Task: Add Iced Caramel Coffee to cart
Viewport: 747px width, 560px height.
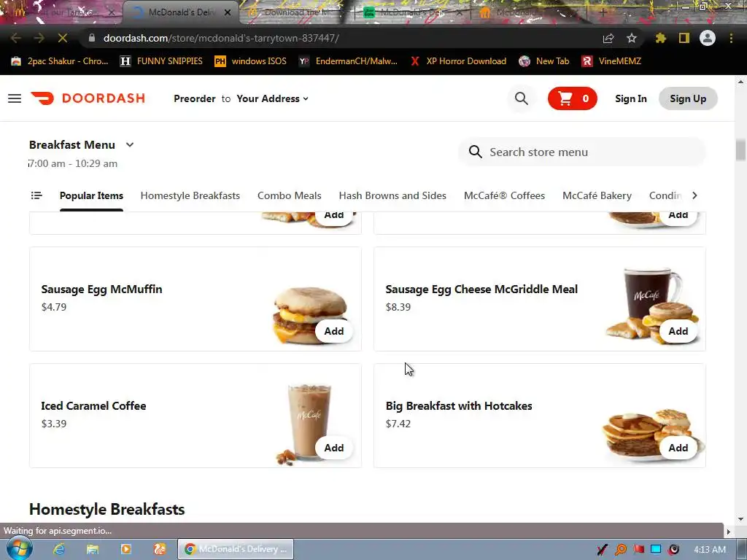Action: click(334, 448)
